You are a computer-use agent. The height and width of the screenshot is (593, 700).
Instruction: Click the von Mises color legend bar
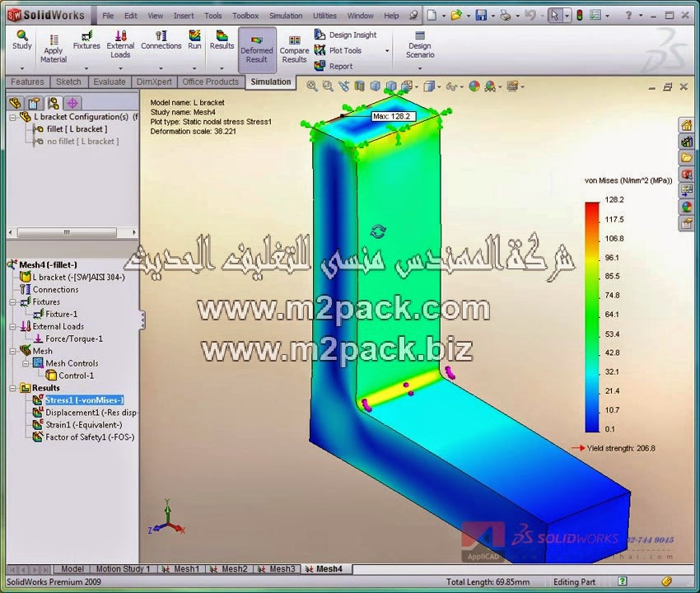click(592, 317)
